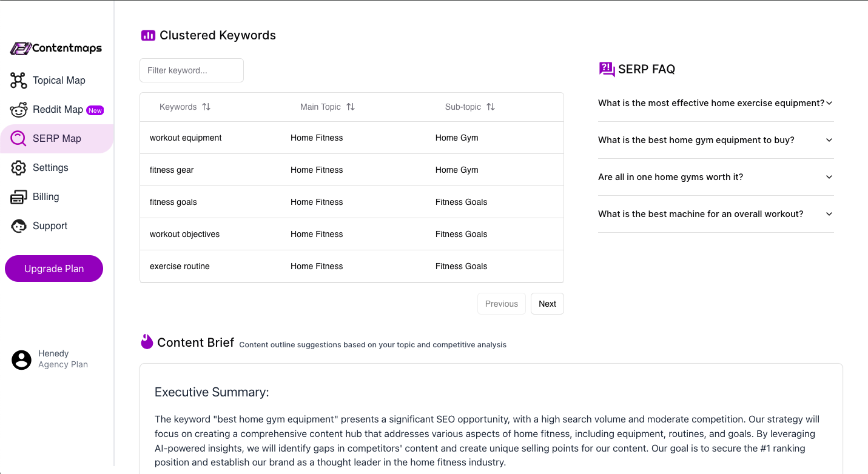Toggle the Main Topic sort arrows
This screenshot has width=868, height=474.
coord(351,107)
